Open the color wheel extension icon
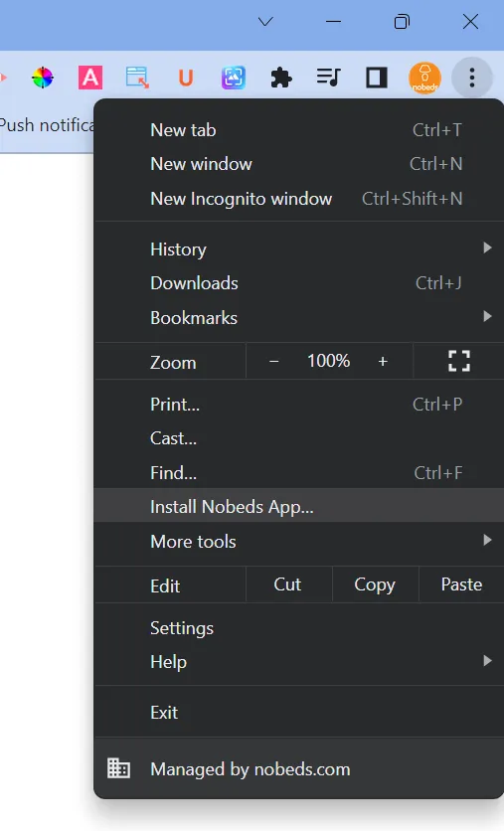 tap(43, 78)
